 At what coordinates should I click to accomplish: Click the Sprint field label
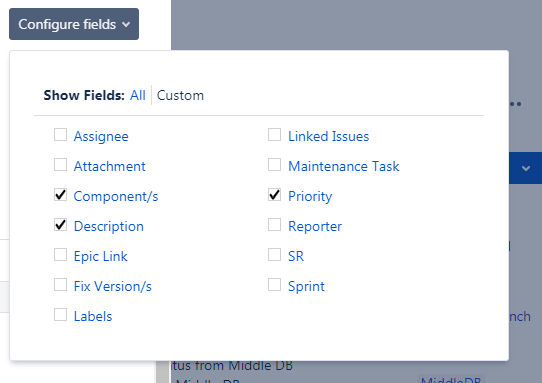pyautogui.click(x=306, y=287)
